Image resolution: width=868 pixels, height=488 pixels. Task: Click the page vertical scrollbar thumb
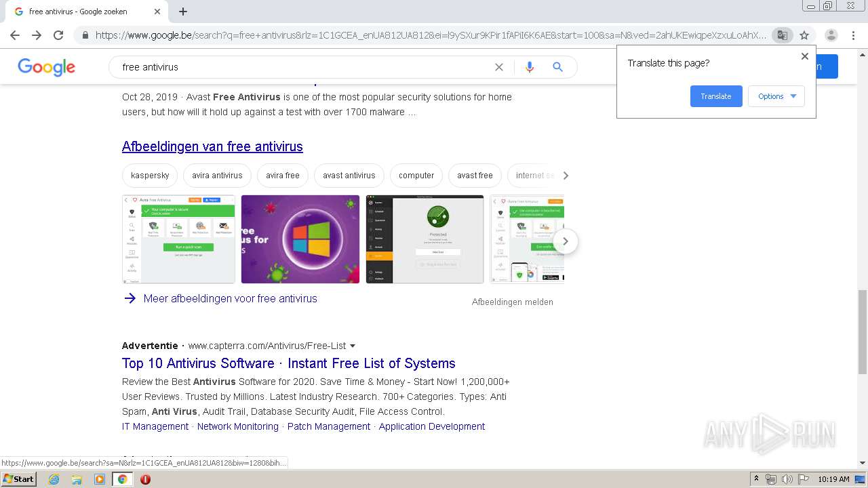click(x=862, y=332)
